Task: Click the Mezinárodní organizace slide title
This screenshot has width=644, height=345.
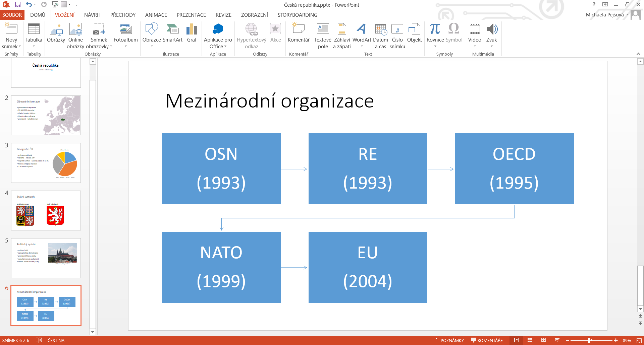Action: tap(270, 101)
